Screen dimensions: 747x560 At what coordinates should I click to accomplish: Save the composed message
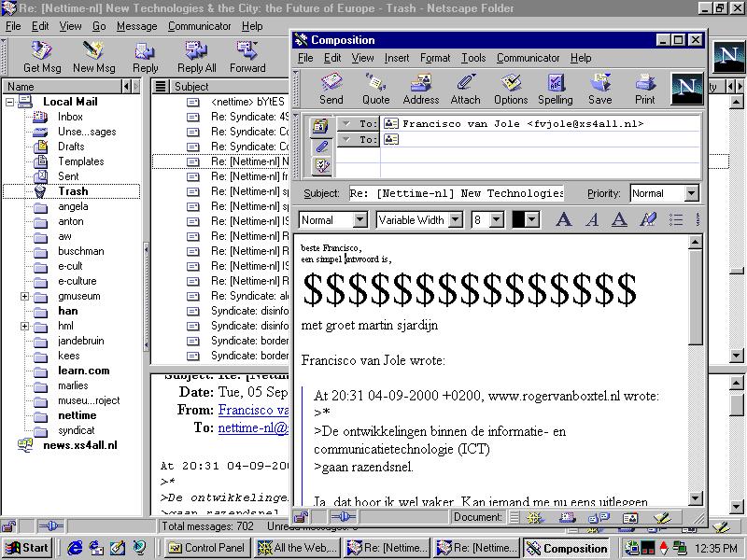point(599,90)
